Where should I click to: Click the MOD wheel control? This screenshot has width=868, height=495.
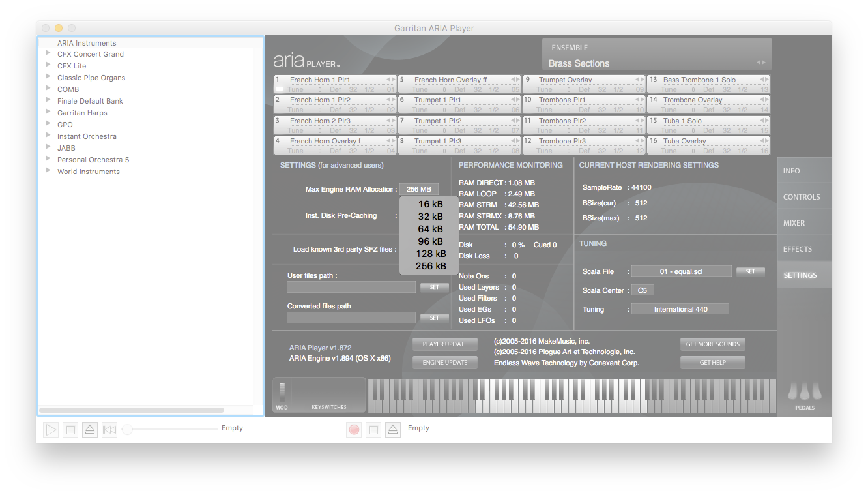tap(282, 392)
